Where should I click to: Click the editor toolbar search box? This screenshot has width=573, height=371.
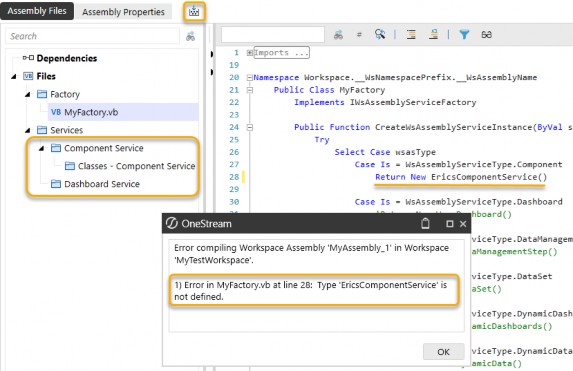pos(273,35)
